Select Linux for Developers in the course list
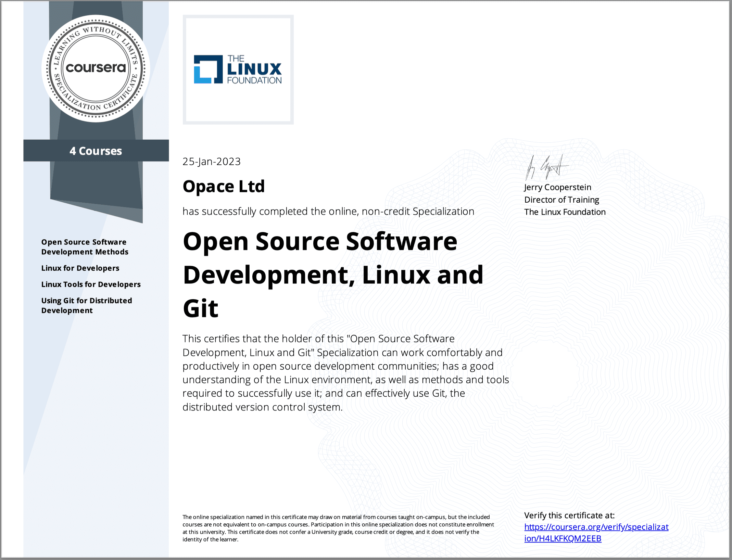Viewport: 732px width, 560px height. point(80,268)
